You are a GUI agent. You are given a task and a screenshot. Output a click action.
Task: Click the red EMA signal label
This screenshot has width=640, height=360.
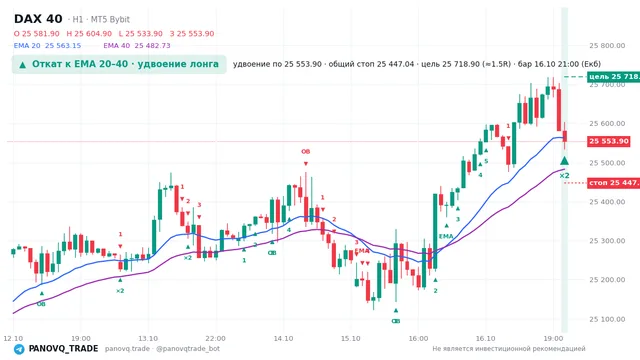pos(362,251)
